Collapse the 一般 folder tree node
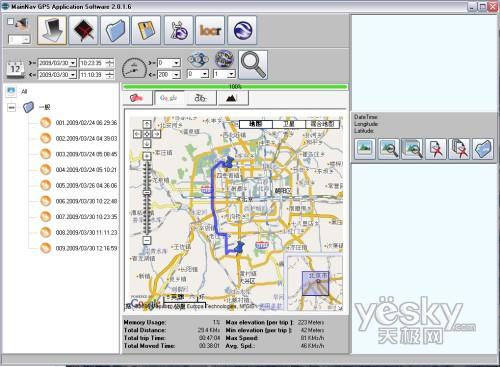Viewport: 500px width, 367px height. (11, 107)
